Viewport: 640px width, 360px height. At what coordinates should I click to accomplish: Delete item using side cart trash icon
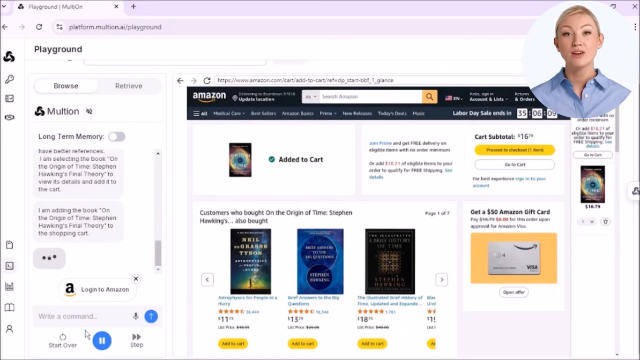tap(605, 222)
